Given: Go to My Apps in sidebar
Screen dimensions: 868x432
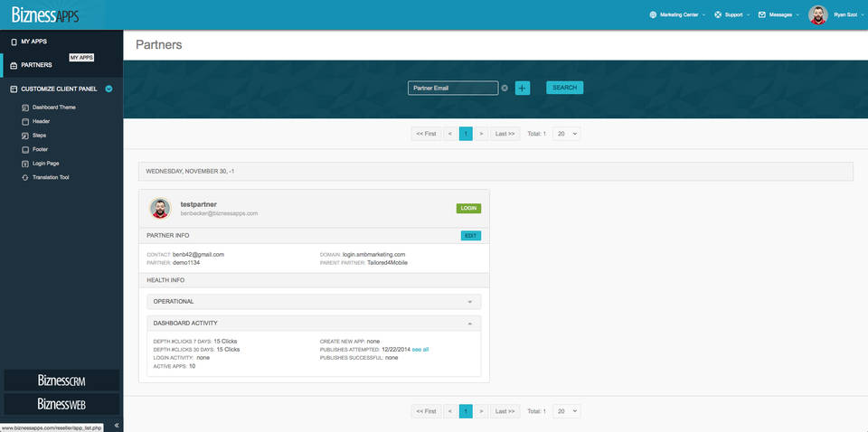Looking at the screenshot, I should pos(34,42).
